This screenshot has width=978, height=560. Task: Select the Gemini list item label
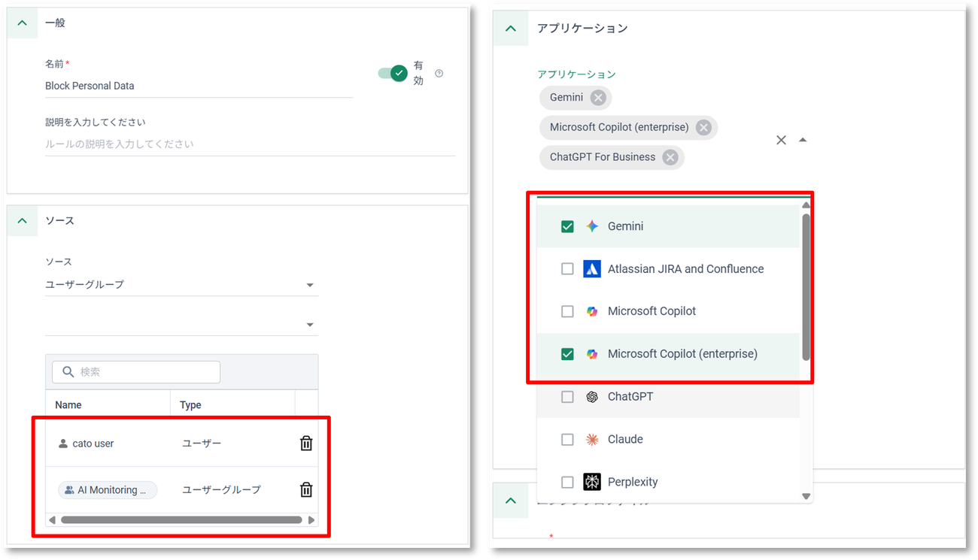[625, 226]
